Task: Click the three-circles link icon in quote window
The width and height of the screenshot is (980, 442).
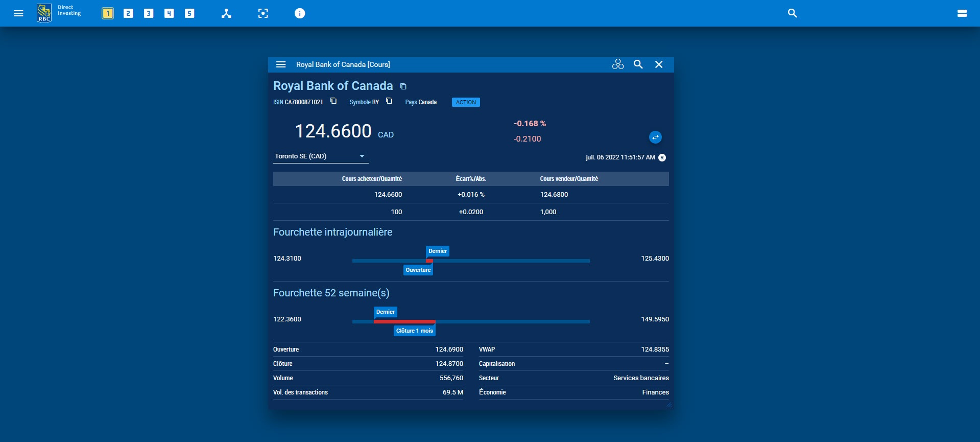Action: click(618, 64)
